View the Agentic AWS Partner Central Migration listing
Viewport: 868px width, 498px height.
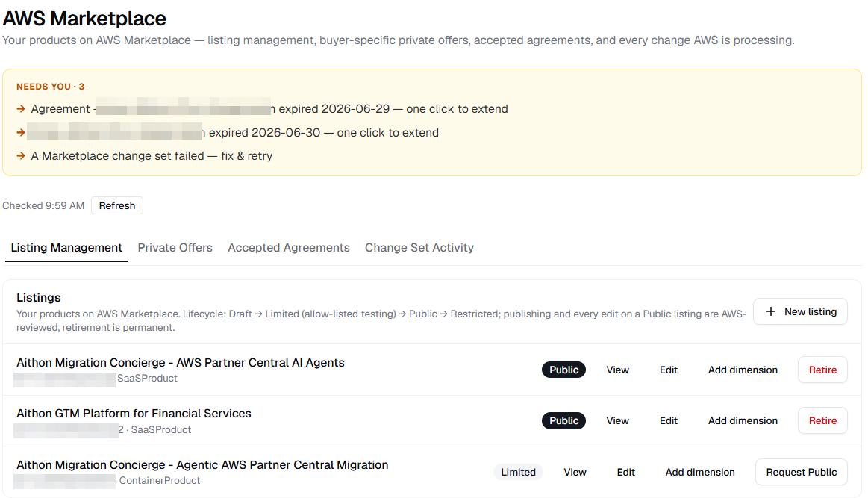point(575,473)
